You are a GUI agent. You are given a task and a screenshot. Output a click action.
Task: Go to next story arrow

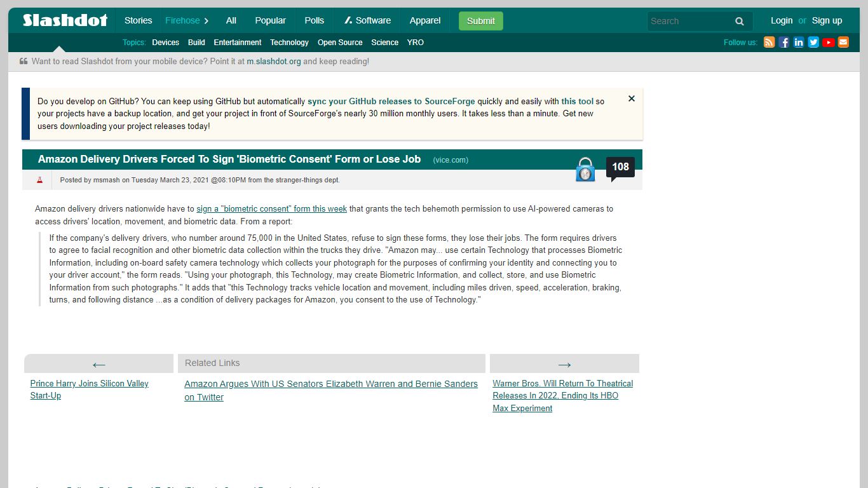[564, 364]
